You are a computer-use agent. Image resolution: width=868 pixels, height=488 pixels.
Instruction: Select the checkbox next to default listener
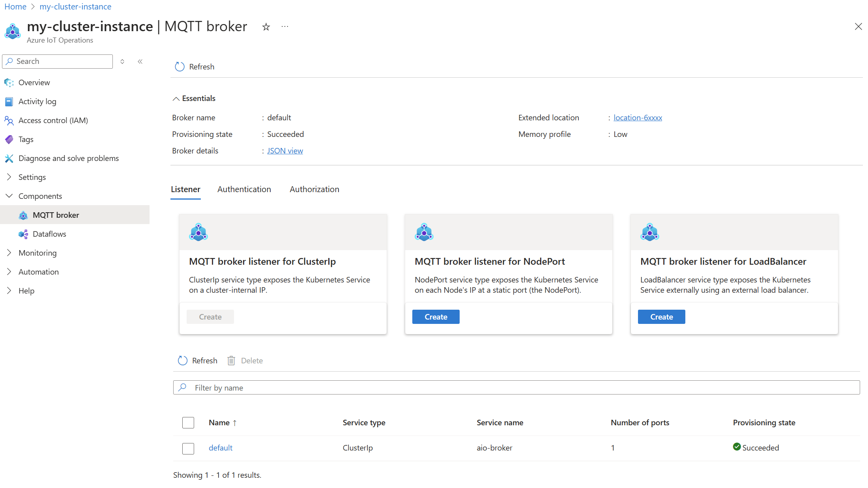pyautogui.click(x=188, y=447)
